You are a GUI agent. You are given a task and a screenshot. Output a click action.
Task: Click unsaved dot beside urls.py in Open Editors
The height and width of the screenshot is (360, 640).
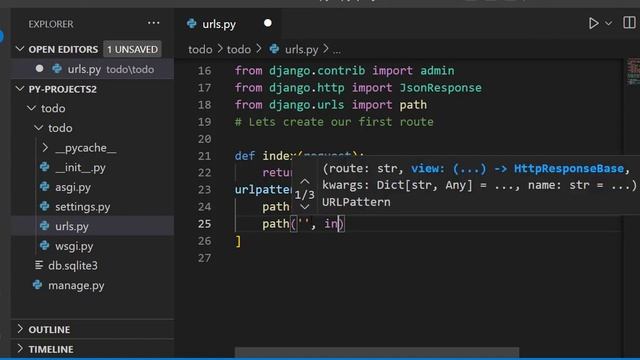40,69
